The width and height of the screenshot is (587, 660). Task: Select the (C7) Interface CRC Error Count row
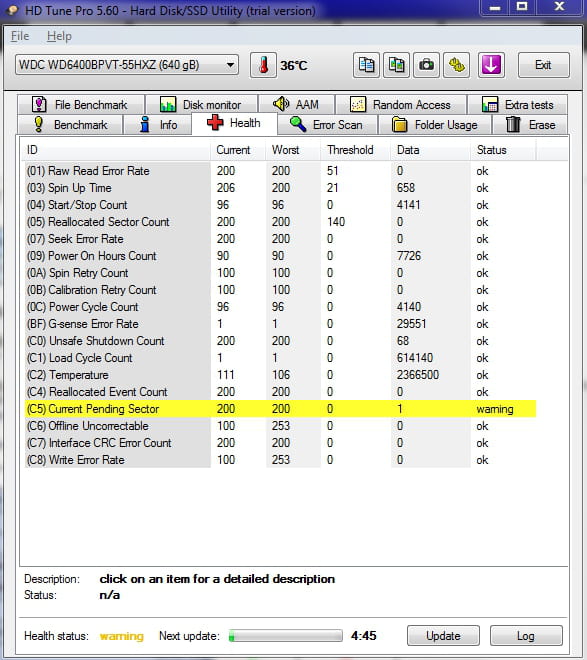(280, 443)
